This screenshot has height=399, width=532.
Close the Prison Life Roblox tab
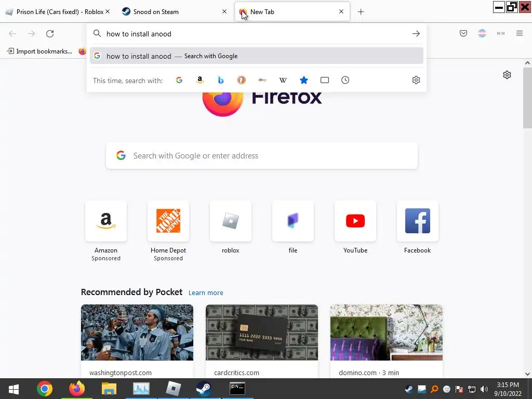108,11
